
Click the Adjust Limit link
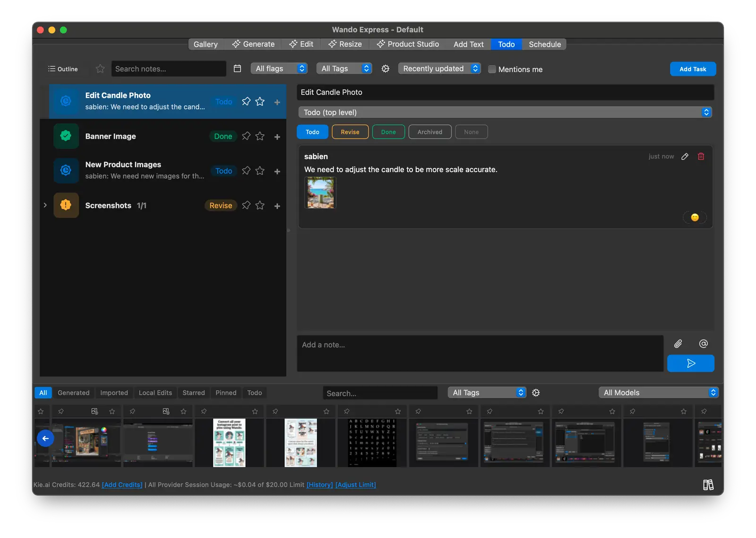click(x=355, y=485)
